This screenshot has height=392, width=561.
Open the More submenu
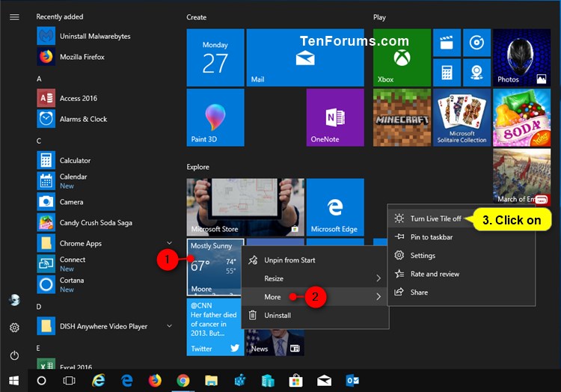315,297
